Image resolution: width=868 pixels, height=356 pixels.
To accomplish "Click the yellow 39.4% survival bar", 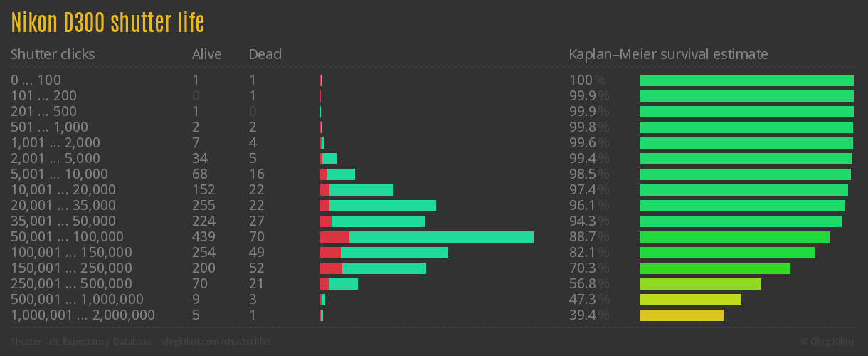I will pyautogui.click(x=682, y=315).
